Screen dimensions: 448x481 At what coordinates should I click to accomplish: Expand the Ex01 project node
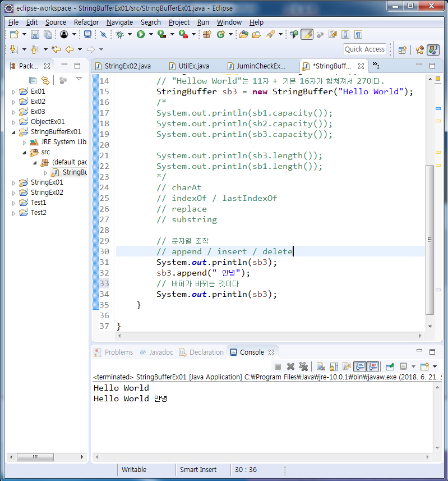[13, 91]
